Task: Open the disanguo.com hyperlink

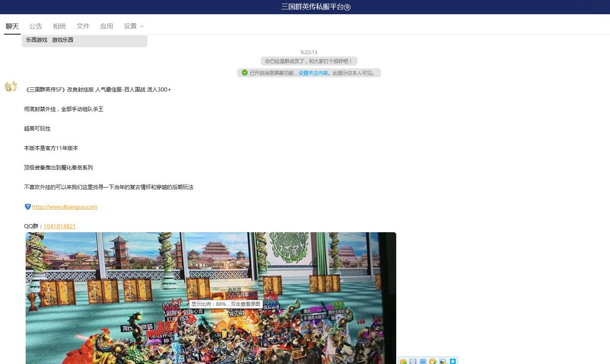Action: pos(65,207)
